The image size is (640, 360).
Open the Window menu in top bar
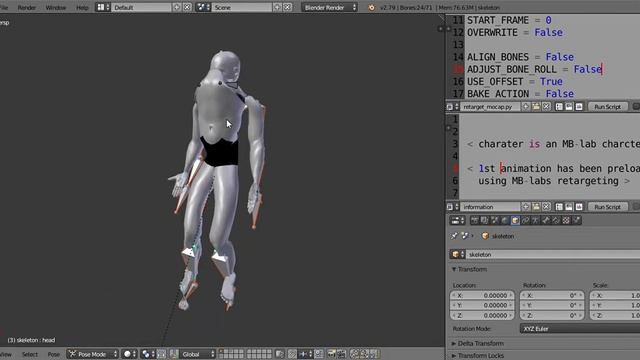(56, 7)
